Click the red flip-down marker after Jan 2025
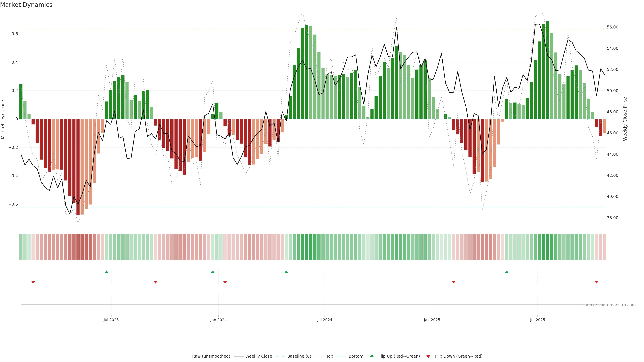The image size is (644, 362). (454, 282)
